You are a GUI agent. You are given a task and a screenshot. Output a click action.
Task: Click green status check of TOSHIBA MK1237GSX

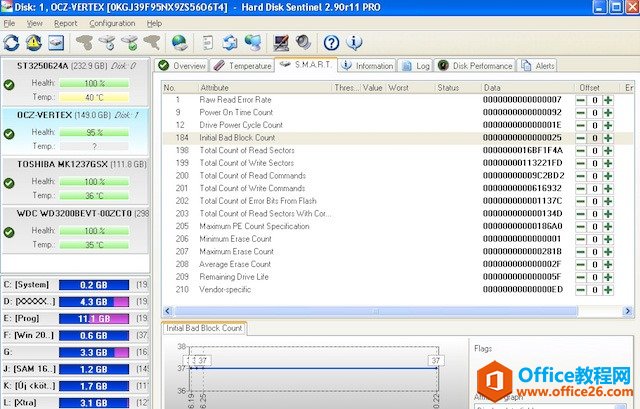(x=9, y=183)
